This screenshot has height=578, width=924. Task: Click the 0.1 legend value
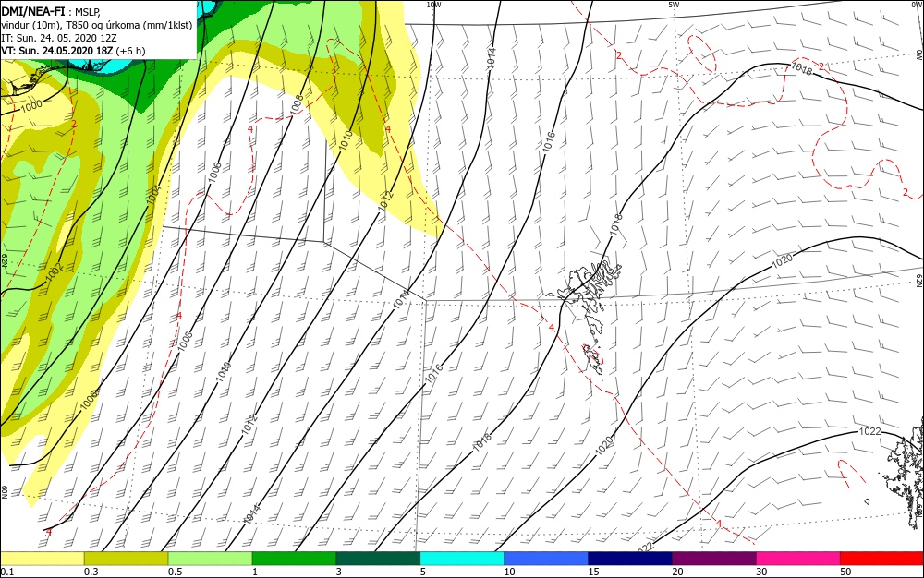coord(7,572)
